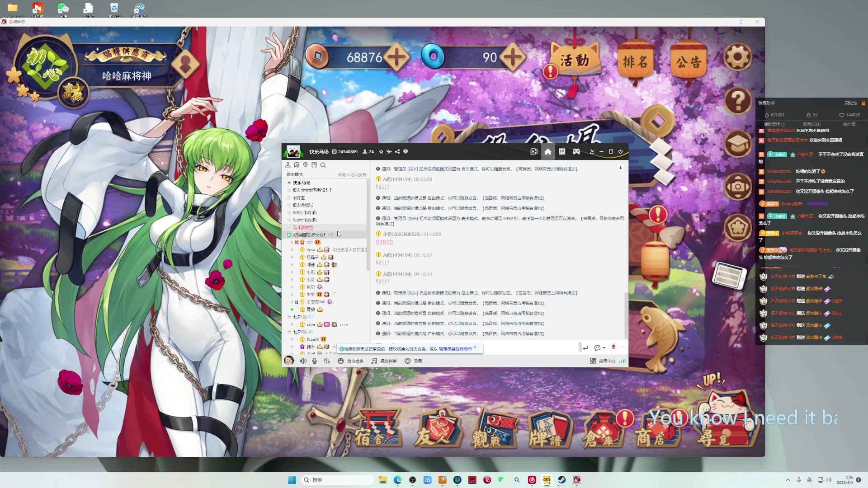Toggle the YY microphone
Viewport: 868px width, 488px height.
click(x=315, y=361)
